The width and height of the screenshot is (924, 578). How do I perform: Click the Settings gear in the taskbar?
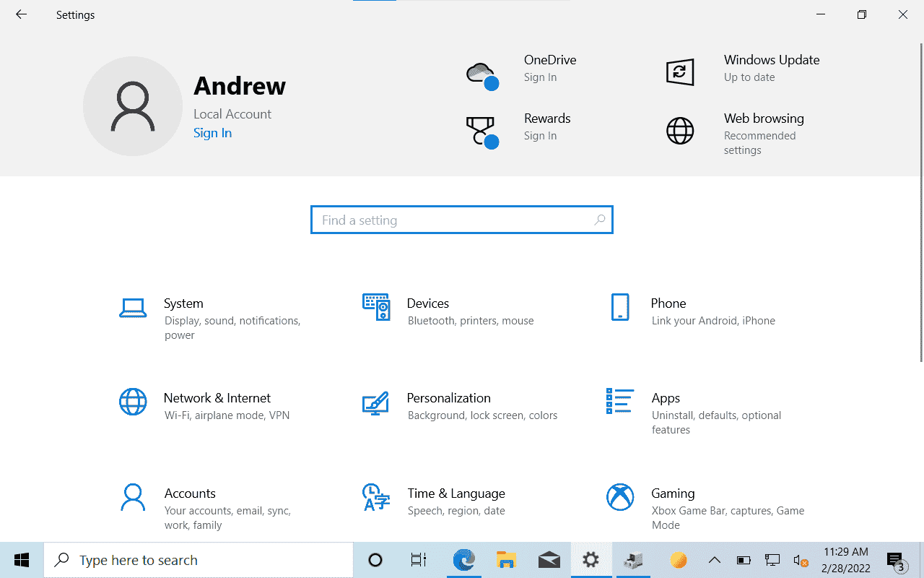click(x=591, y=560)
